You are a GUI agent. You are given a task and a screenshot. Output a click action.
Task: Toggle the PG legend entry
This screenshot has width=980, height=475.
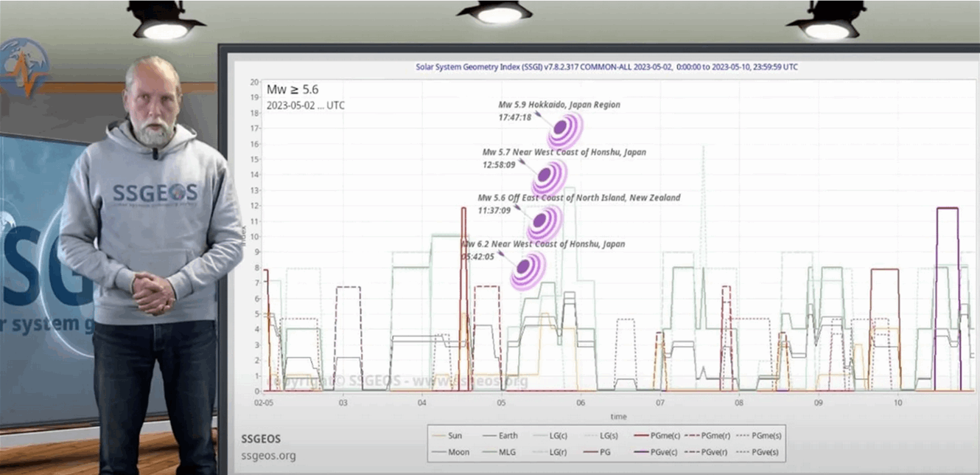pos(598,452)
